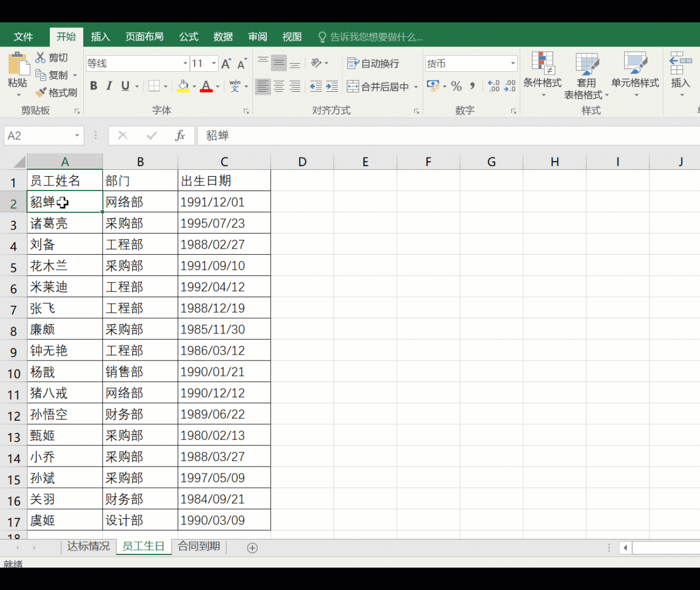The width and height of the screenshot is (700, 590).
Task: Toggle bold formatting
Action: pyautogui.click(x=94, y=86)
